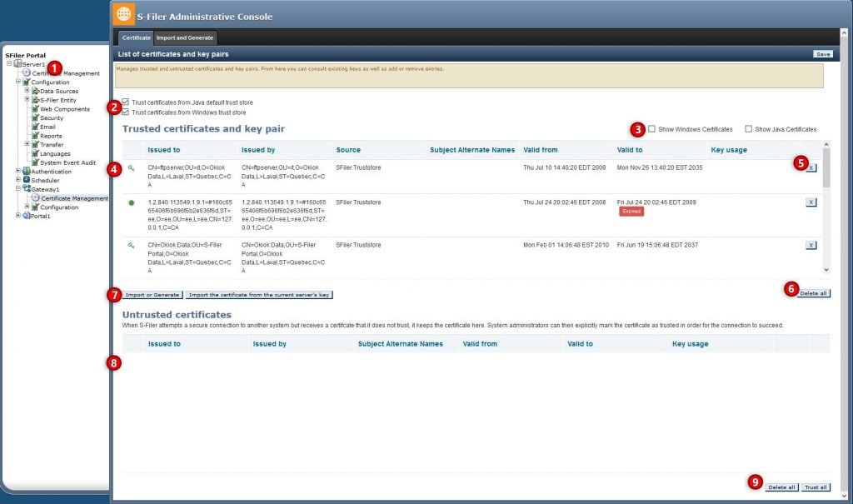
Task: Import the certificate from current server's key
Action: (259, 294)
